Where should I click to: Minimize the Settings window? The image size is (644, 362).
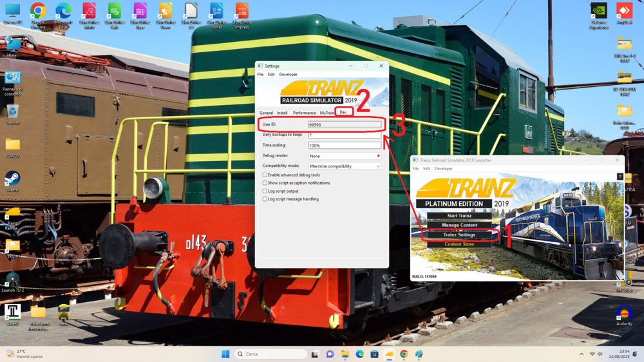click(x=351, y=66)
